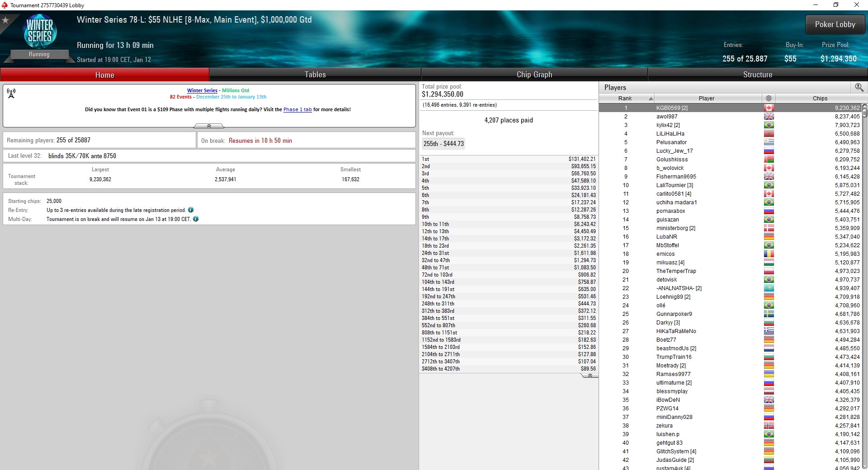Image resolution: width=868 pixels, height=470 pixels.
Task: Click Belarus flag beside Golushkisss
Action: 769,160
